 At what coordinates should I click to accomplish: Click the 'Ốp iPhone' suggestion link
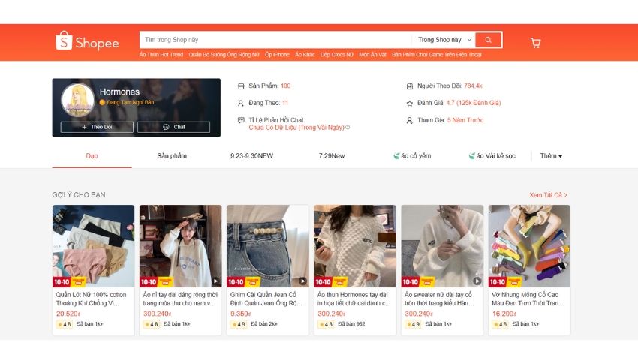[x=277, y=55]
